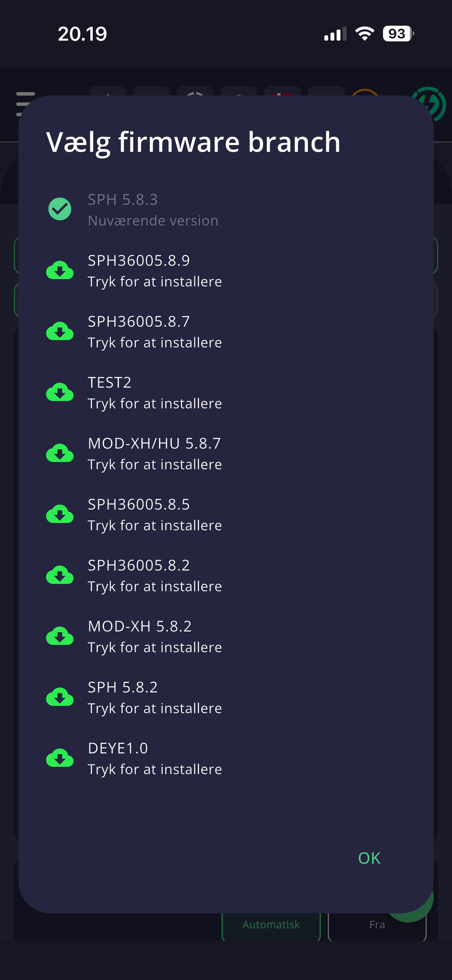Choose the SPH 5.8.2 firmware branch
Screen dimensions: 452x980
[x=226, y=697]
